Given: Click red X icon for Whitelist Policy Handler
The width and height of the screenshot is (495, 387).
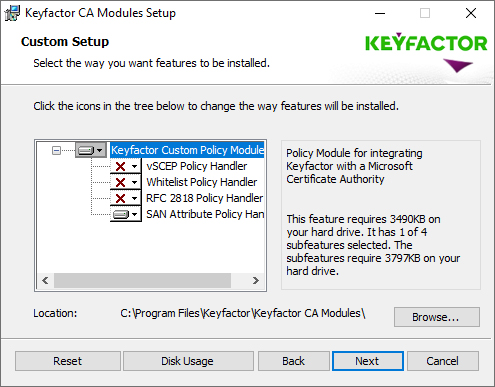Looking at the screenshot, I should (x=120, y=182).
